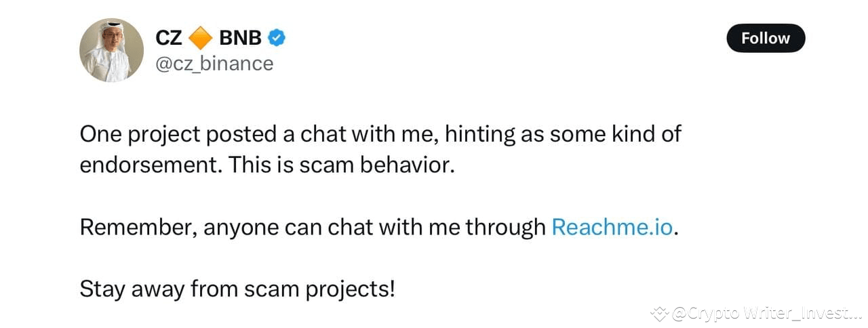Open CZ's profile avatar photo

point(112,50)
